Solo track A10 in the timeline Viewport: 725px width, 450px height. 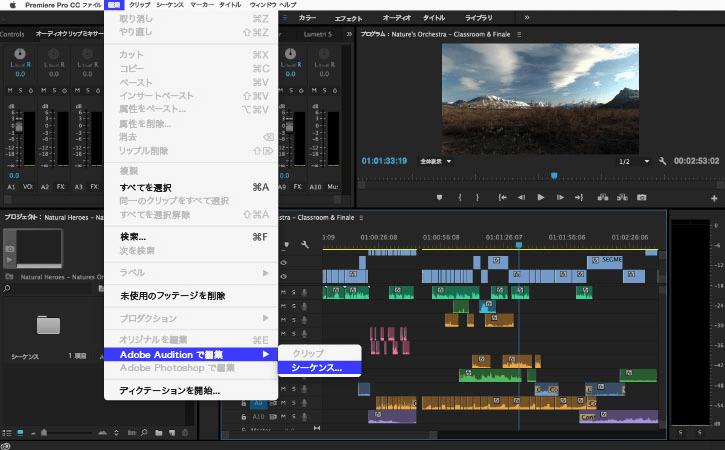pyautogui.click(x=294, y=417)
